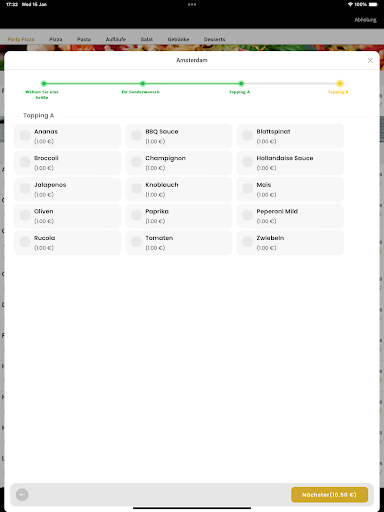The image size is (384, 512).
Task: Select Peperoni Mild checkbox
Action: click(247, 215)
